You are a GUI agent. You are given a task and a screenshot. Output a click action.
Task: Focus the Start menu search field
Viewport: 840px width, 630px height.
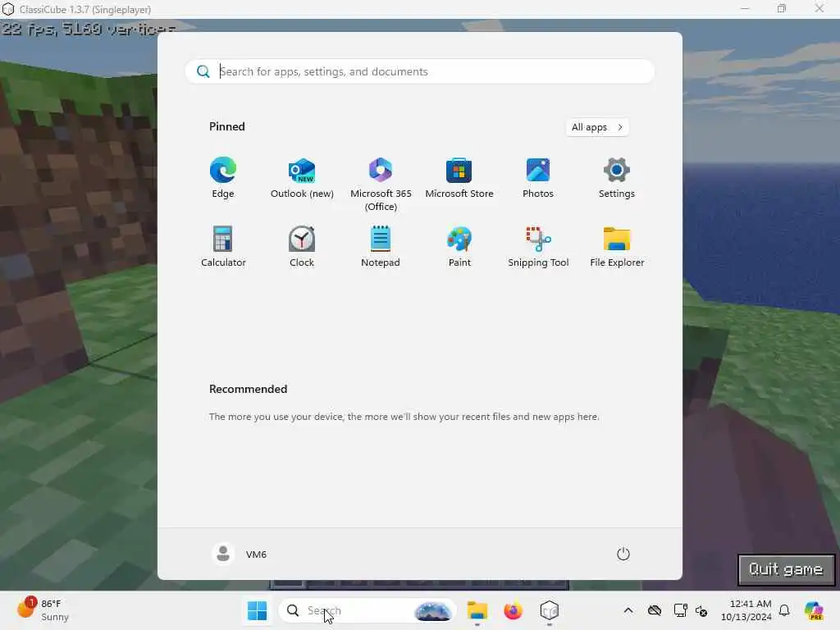tap(419, 71)
